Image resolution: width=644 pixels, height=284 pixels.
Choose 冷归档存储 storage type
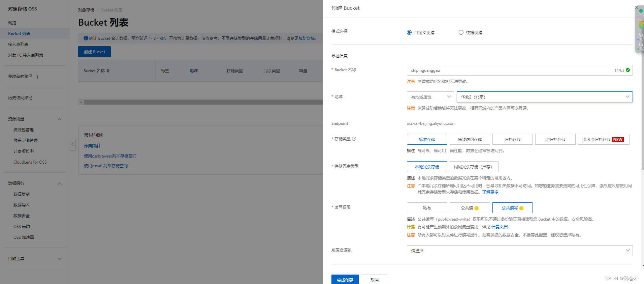[x=555, y=139]
